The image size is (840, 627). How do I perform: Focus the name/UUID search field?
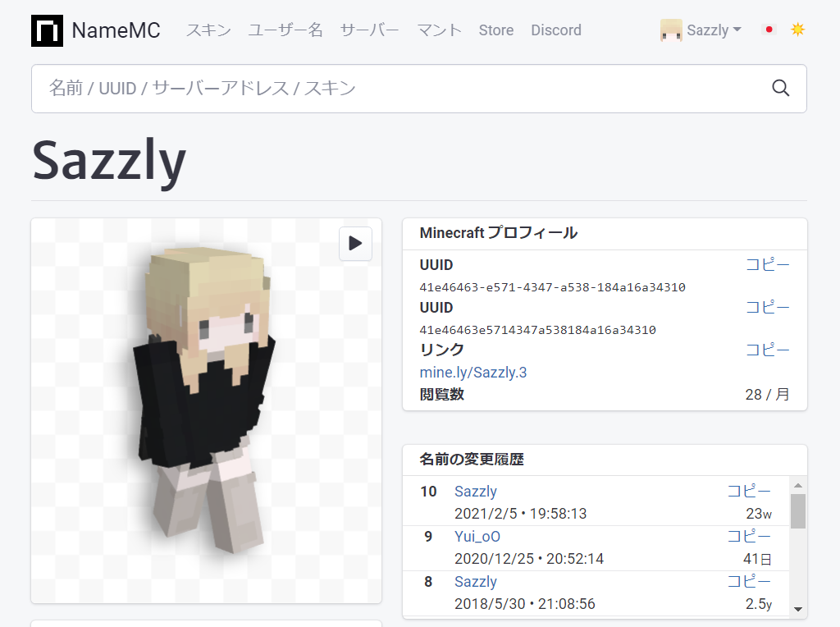[x=419, y=89]
